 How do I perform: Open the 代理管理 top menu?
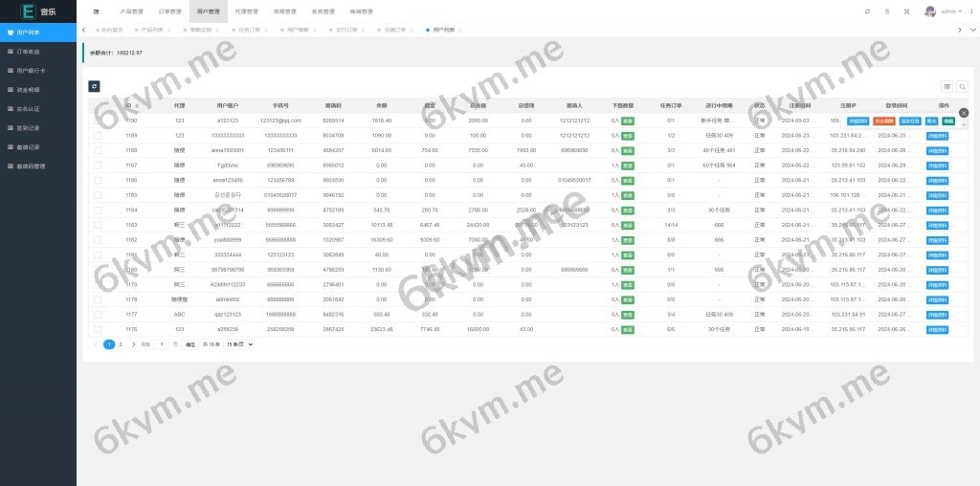[x=246, y=11]
